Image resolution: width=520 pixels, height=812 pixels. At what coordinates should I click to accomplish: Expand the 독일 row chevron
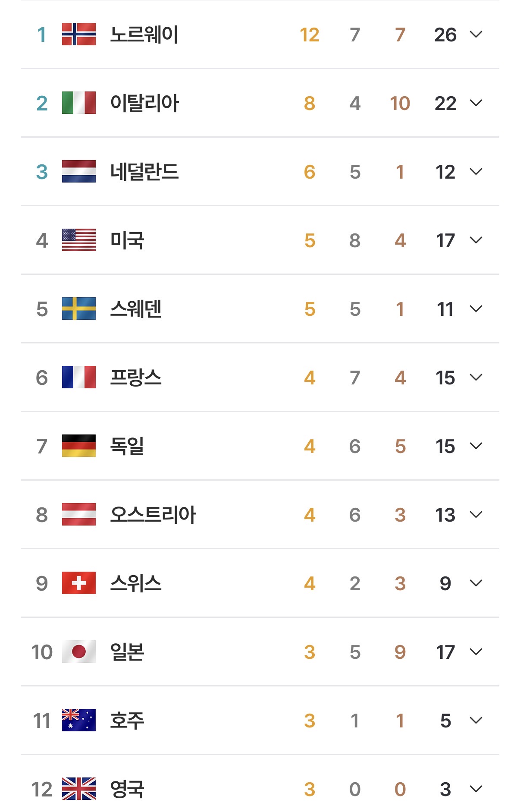pos(476,446)
